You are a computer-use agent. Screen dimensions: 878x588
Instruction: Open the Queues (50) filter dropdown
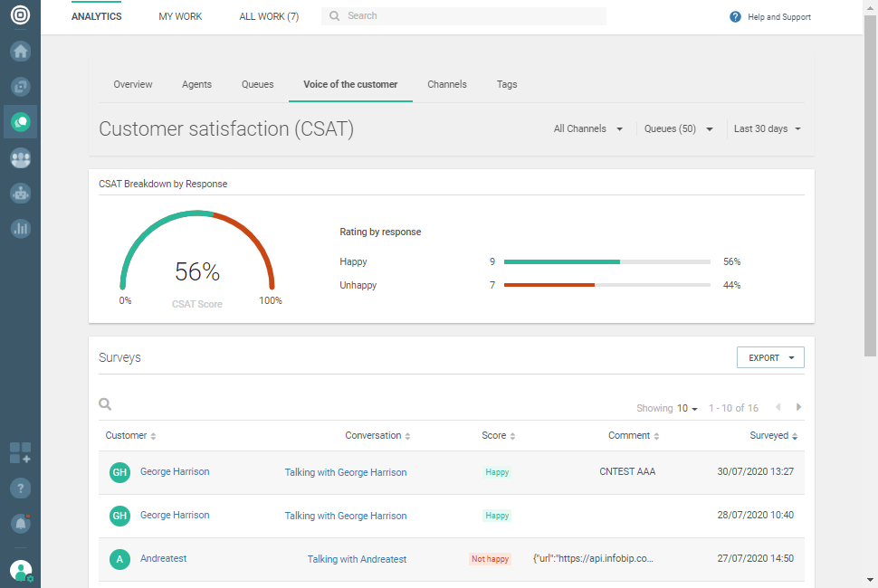point(679,129)
